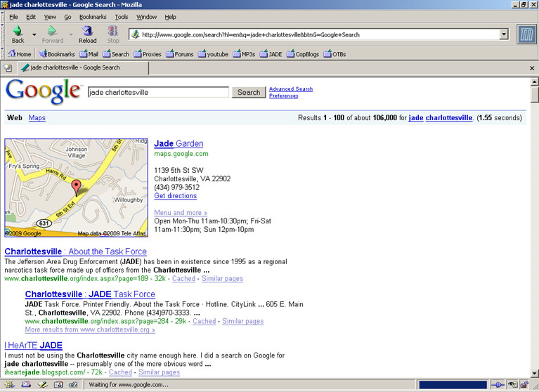Click the Get directions link

click(x=175, y=196)
